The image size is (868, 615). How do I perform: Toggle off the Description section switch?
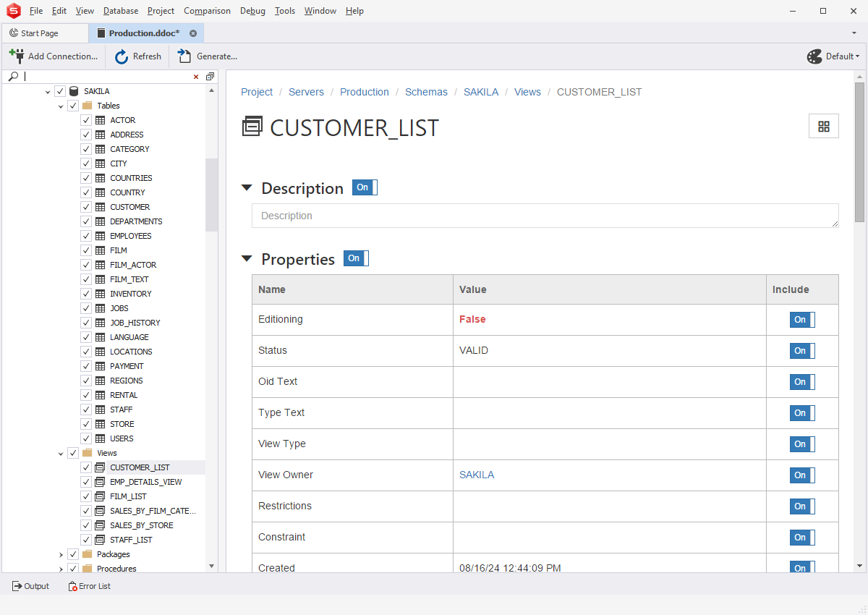[x=365, y=187]
